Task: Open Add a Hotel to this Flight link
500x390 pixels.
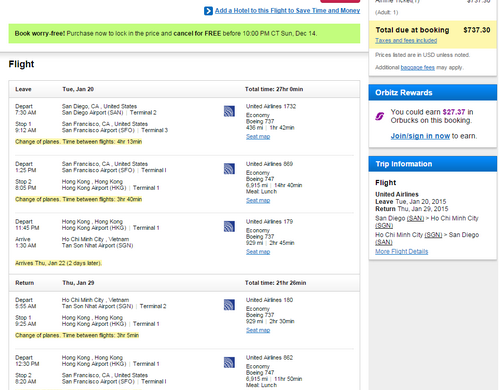Action: [287, 11]
